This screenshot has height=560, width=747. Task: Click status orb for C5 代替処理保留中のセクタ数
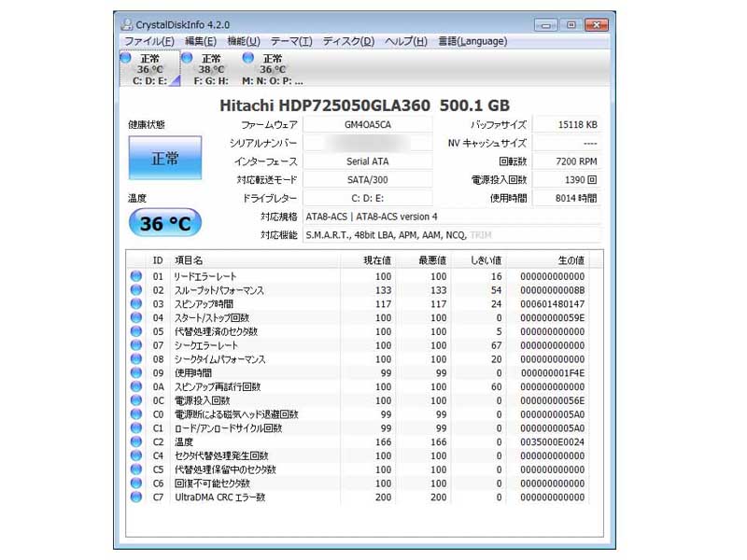pyautogui.click(x=136, y=469)
